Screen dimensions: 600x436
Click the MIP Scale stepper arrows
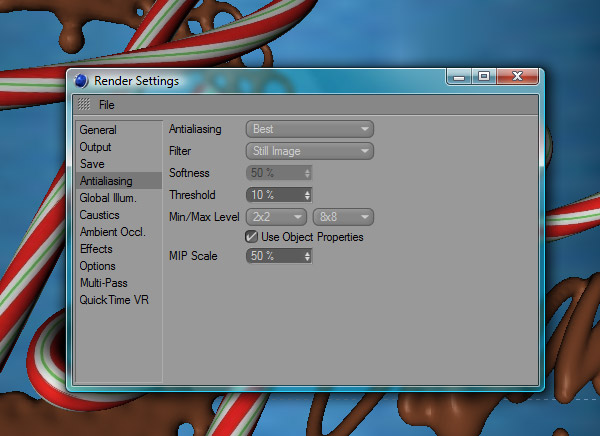click(308, 256)
